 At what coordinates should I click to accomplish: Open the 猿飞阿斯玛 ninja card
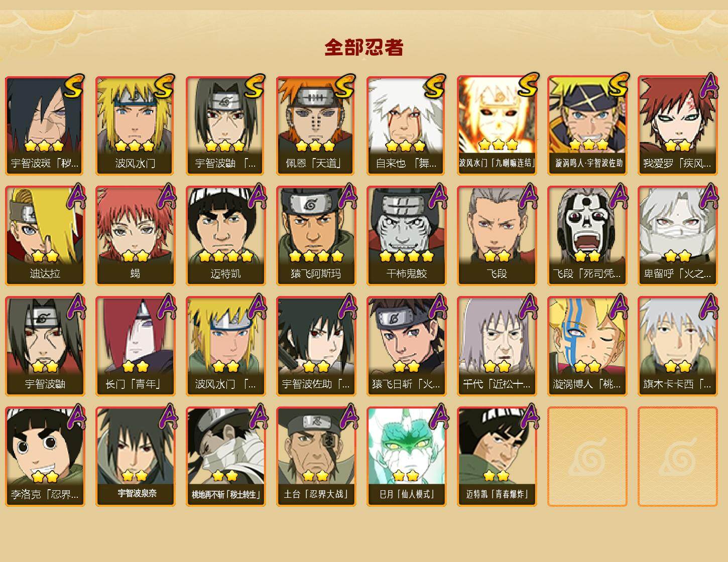316,236
